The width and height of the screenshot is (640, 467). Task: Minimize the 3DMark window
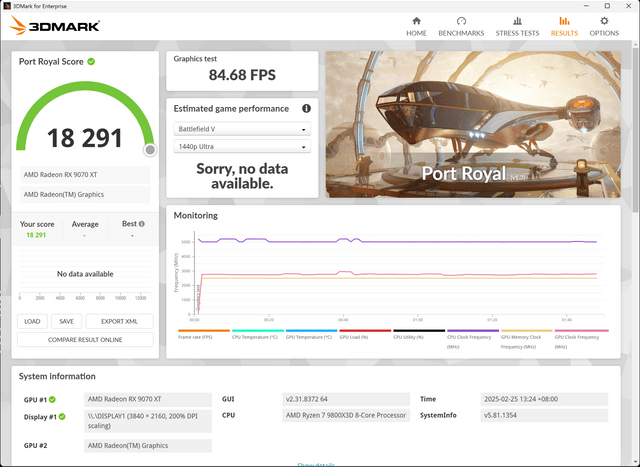coord(586,6)
